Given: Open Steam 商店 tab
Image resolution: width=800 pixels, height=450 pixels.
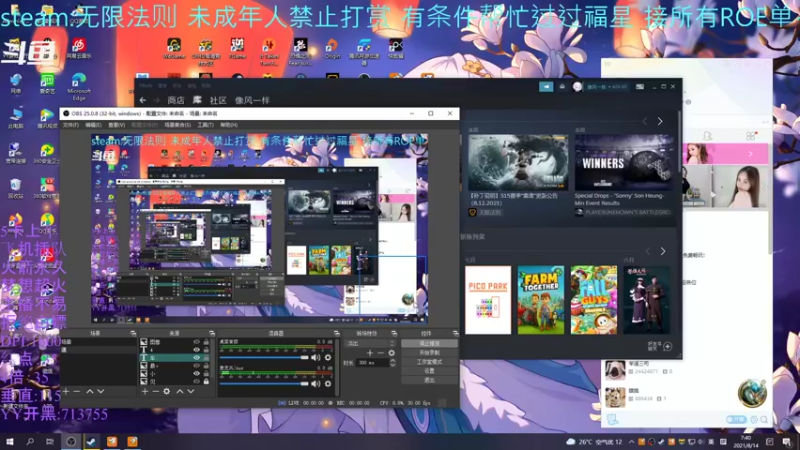Looking at the screenshot, I should [x=176, y=101].
